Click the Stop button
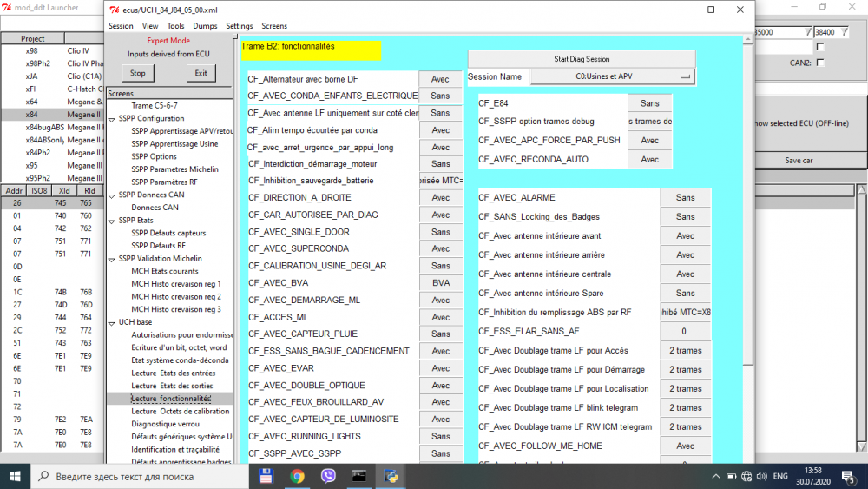868x489 pixels. (x=138, y=73)
